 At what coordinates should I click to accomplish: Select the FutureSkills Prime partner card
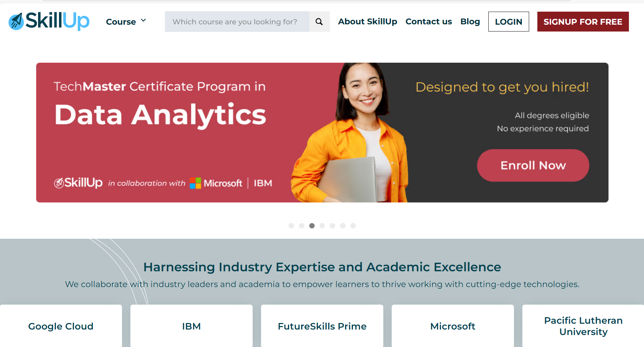point(322,326)
